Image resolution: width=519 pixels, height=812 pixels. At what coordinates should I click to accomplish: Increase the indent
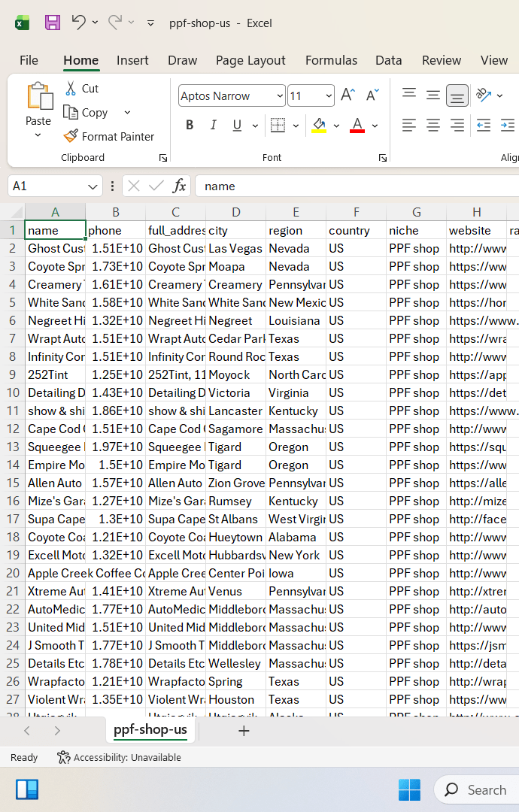click(x=508, y=125)
